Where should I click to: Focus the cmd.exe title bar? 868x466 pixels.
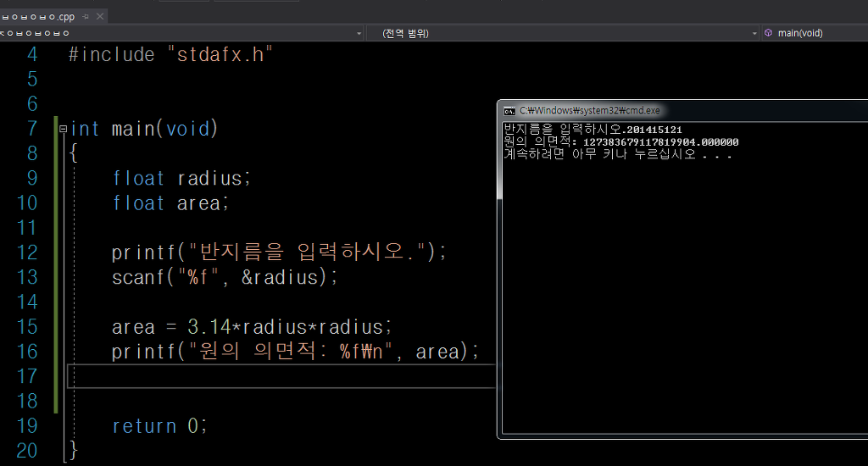point(684,111)
